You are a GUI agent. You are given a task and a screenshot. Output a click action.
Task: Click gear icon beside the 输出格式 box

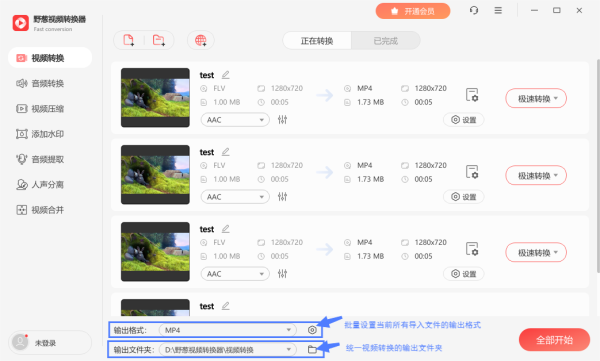[x=312, y=330]
